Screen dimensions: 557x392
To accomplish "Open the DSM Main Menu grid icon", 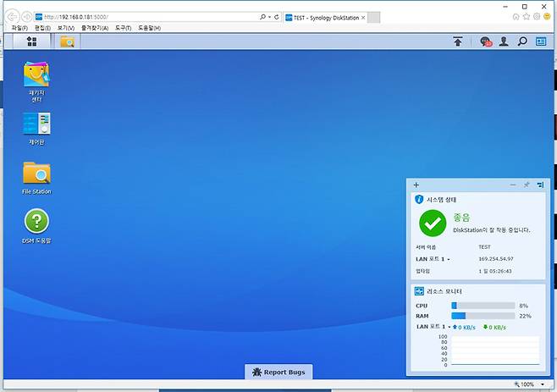I will coord(31,41).
